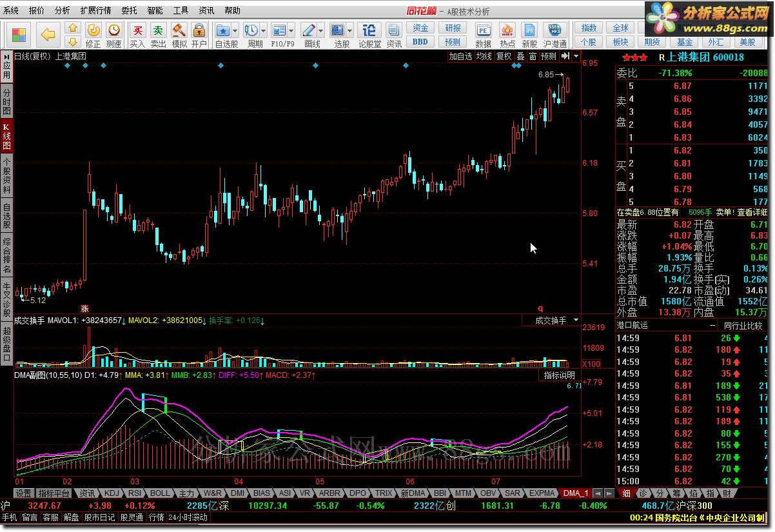775x532 pixels.
Task: Select the 画线 drawing pencil icon
Action: coord(309,30)
